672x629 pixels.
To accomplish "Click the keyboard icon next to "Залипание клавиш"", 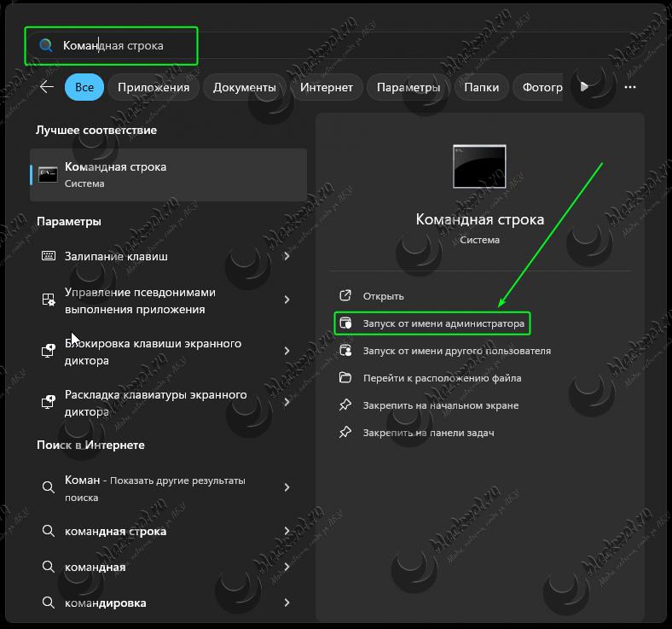I will (x=49, y=256).
